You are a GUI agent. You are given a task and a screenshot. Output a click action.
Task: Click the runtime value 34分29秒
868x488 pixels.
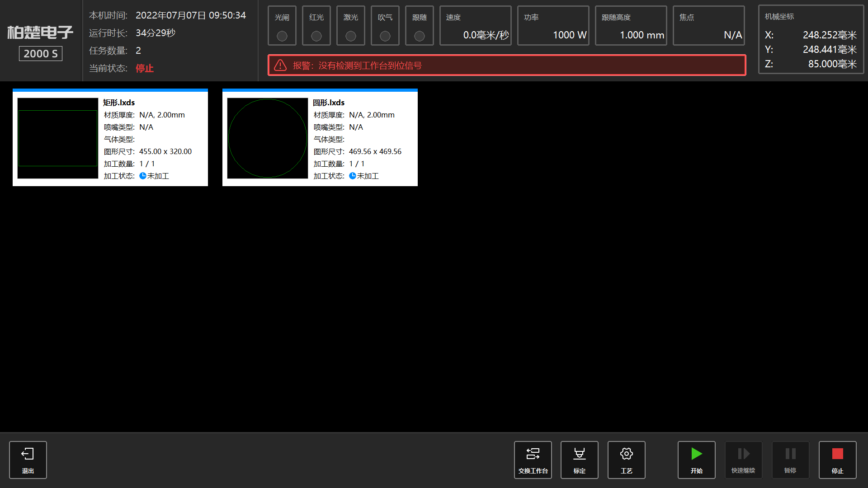pos(156,33)
